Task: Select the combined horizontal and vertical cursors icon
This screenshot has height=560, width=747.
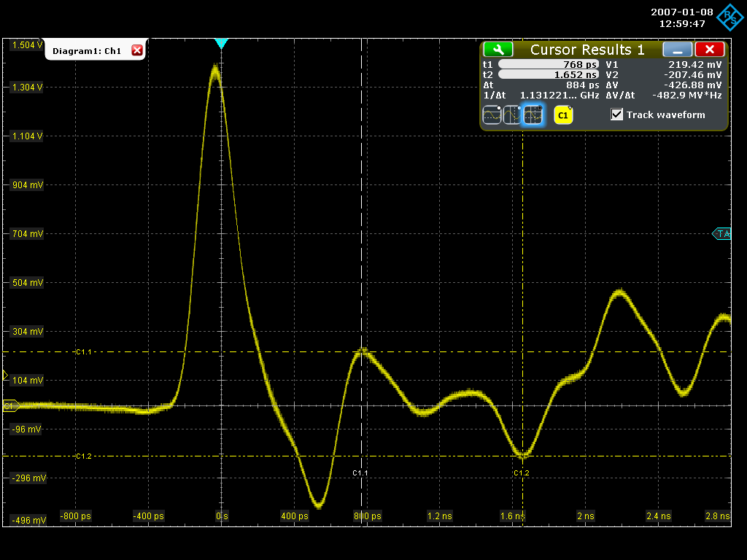Action: (533, 114)
